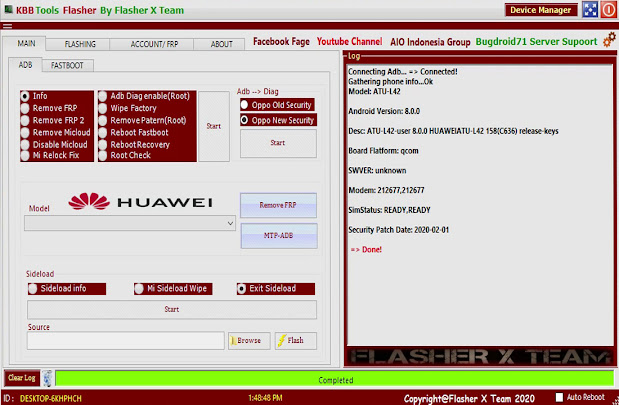This screenshot has width=619, height=405.
Task: Click the Huawei Remove FRP button
Action: click(x=278, y=205)
